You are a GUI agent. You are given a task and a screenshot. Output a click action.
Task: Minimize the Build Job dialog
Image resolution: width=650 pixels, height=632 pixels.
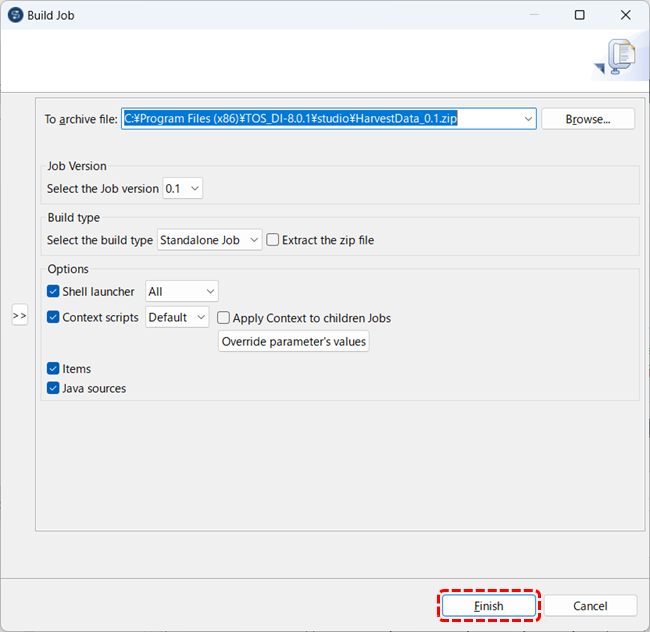pyautogui.click(x=534, y=15)
